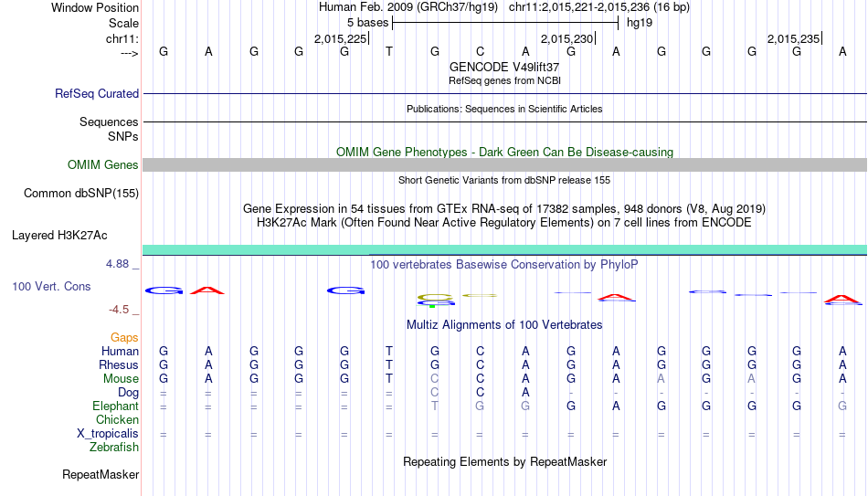Click the black Sequences track line
This screenshot has height=496, width=868.
pyautogui.click(x=505, y=121)
